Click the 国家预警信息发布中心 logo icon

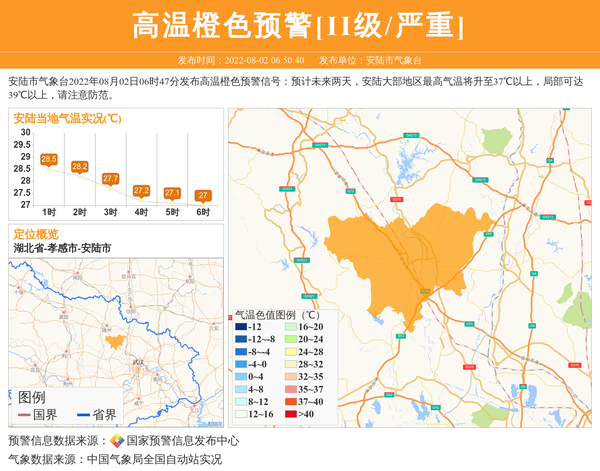pos(117,441)
